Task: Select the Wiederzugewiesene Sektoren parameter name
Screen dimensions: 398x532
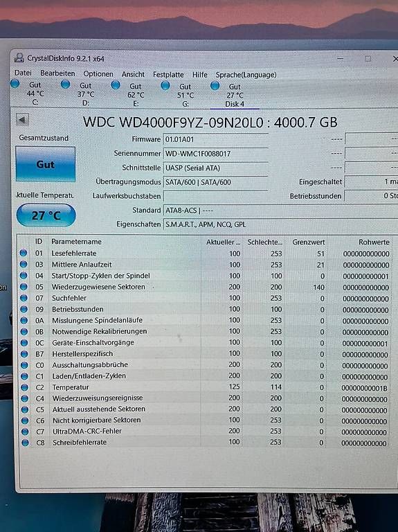Action: (x=98, y=287)
